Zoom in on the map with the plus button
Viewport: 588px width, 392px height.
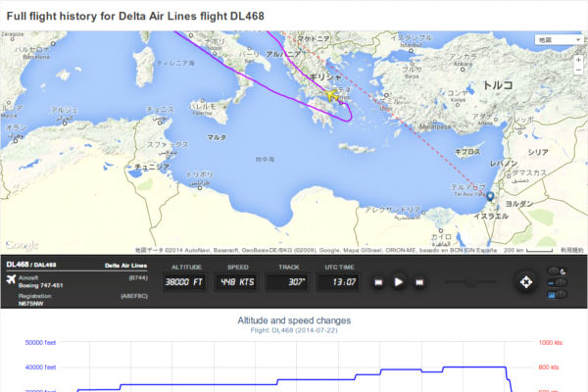tap(578, 60)
